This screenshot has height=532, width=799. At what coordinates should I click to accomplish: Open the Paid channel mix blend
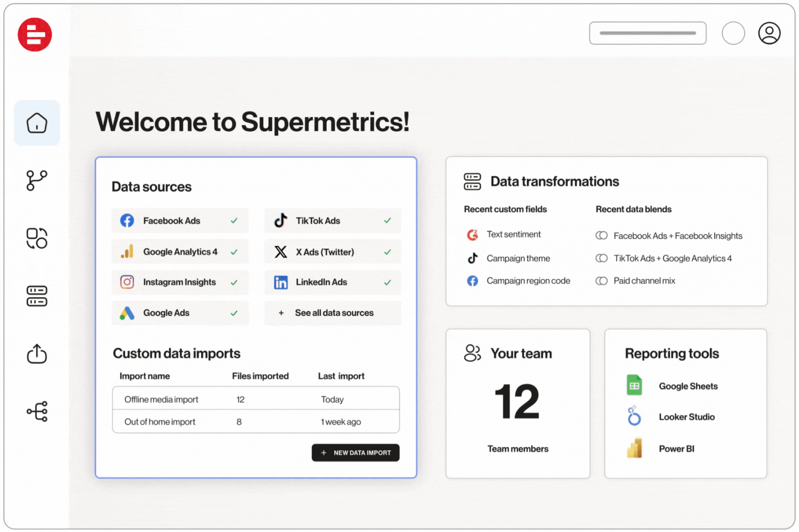click(x=644, y=281)
